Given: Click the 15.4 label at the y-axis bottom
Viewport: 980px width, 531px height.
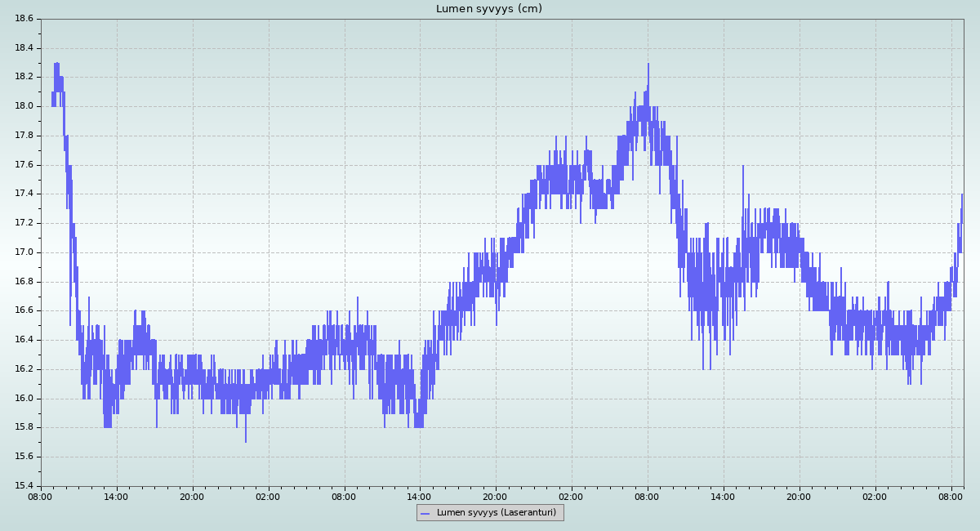Looking at the screenshot, I should click(x=24, y=486).
